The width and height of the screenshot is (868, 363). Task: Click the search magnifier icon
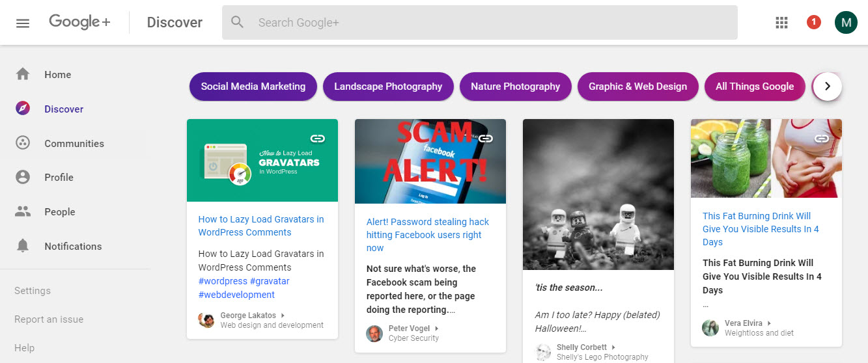tap(238, 23)
